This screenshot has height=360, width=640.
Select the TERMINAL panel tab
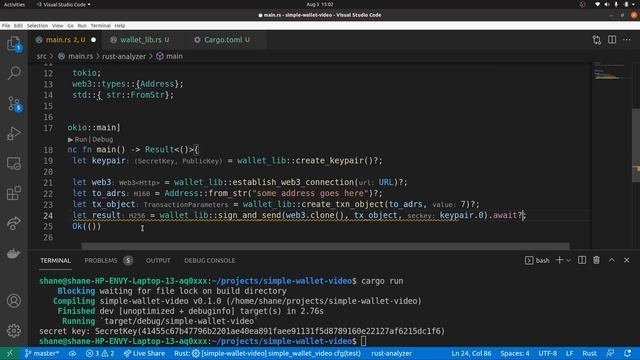[x=56, y=260]
